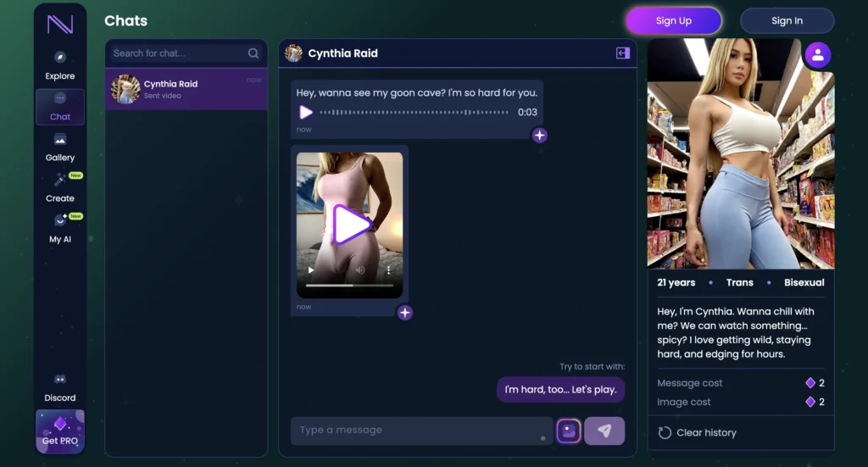Viewport: 868px width, 467px height.
Task: Click the search magnifier icon
Action: click(253, 53)
